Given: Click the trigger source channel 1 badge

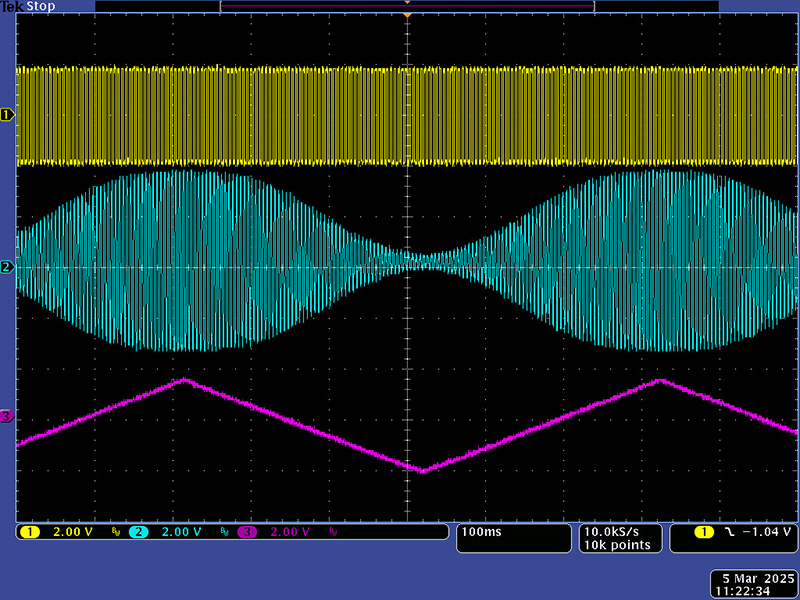Looking at the screenshot, I should tap(703, 532).
